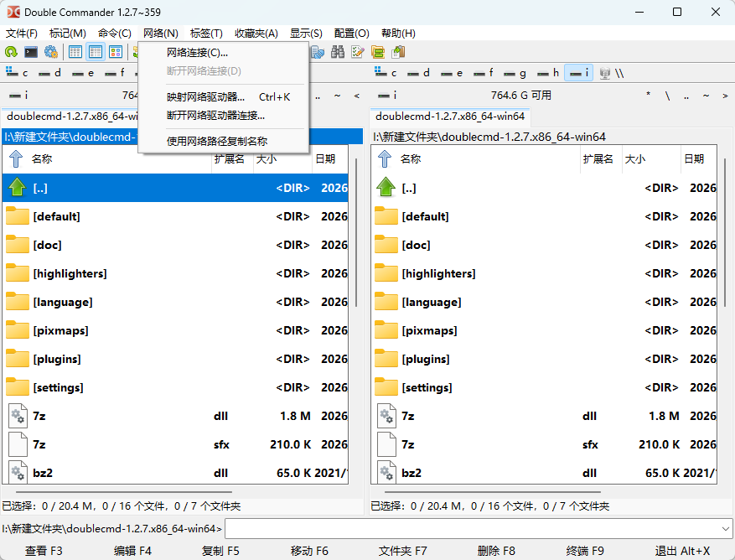This screenshot has height=560, width=735.
Task: Click the clipboard paste toolbar icon
Action: (398, 52)
